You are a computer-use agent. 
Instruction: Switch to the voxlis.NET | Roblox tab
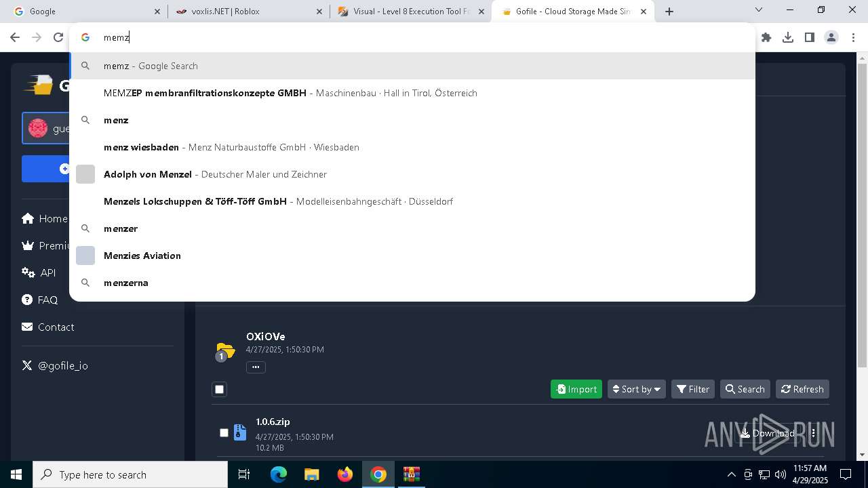coord(248,12)
